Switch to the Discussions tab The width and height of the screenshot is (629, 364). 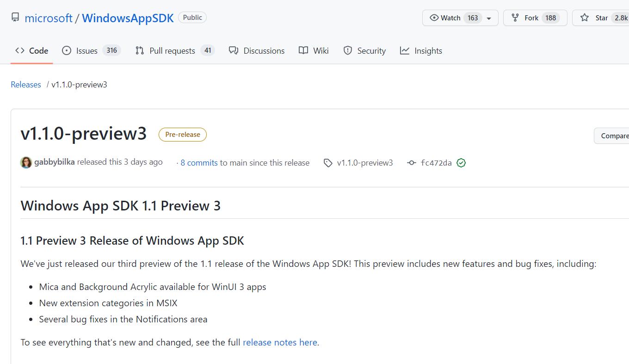[x=264, y=50]
